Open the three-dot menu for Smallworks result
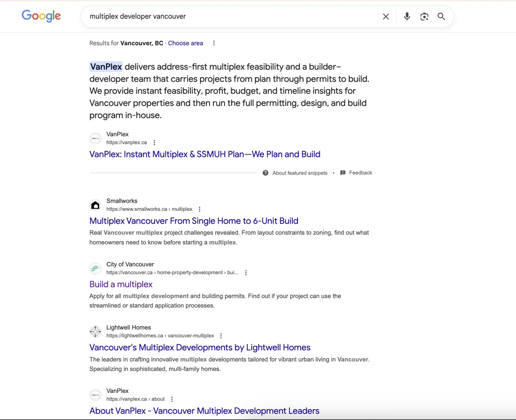Image resolution: width=516 pixels, height=420 pixels. tap(200, 209)
